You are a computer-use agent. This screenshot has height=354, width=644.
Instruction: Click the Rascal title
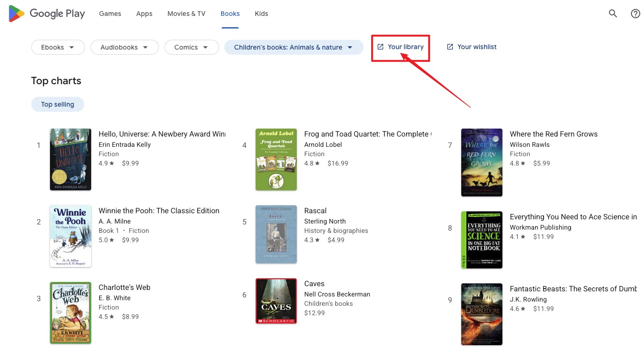tap(315, 211)
